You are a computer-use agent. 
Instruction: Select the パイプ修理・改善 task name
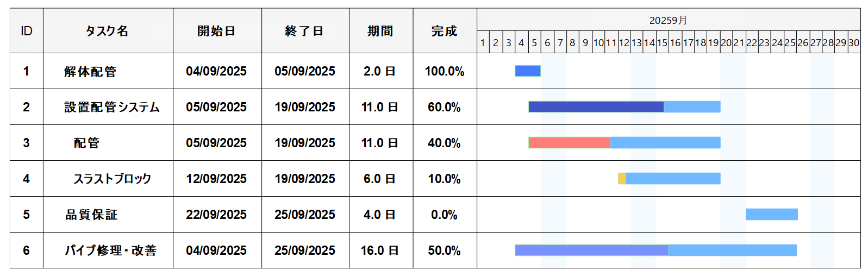111,250
